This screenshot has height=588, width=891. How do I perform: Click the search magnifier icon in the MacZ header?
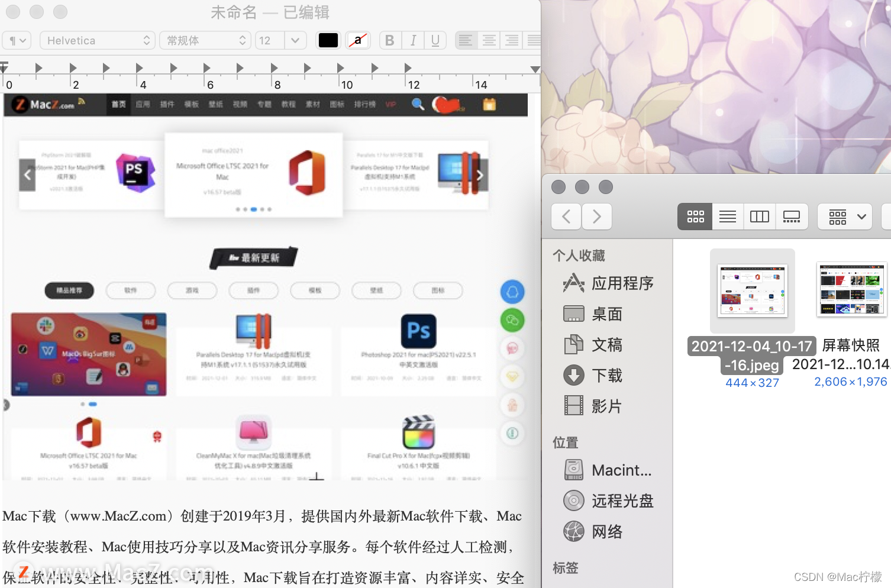pyautogui.click(x=418, y=104)
